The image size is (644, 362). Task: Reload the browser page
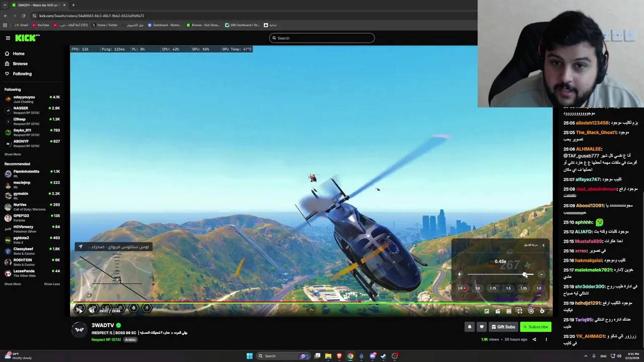[x=23, y=16]
